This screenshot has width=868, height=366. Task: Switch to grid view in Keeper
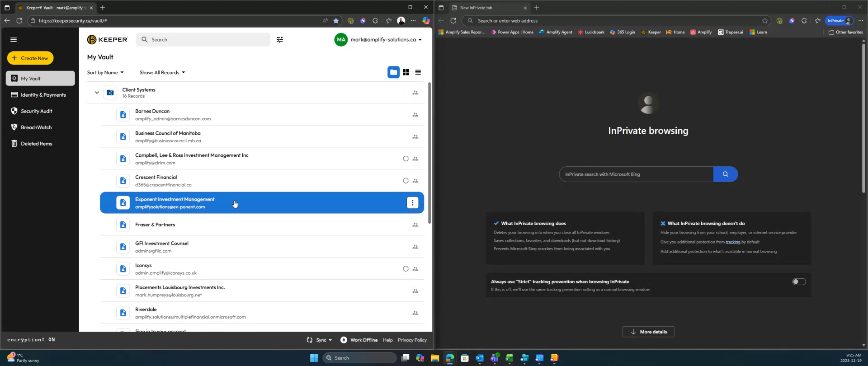(x=406, y=72)
